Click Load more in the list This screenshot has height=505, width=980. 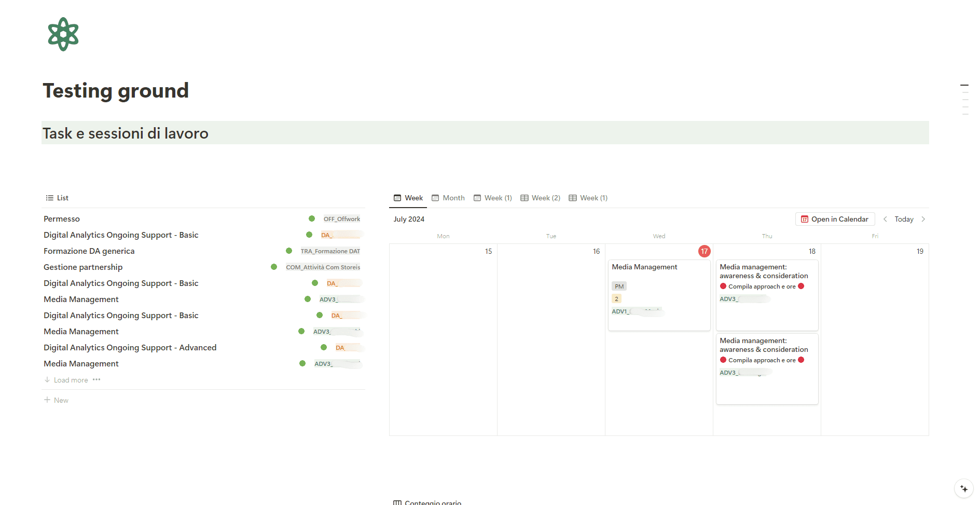71,380
